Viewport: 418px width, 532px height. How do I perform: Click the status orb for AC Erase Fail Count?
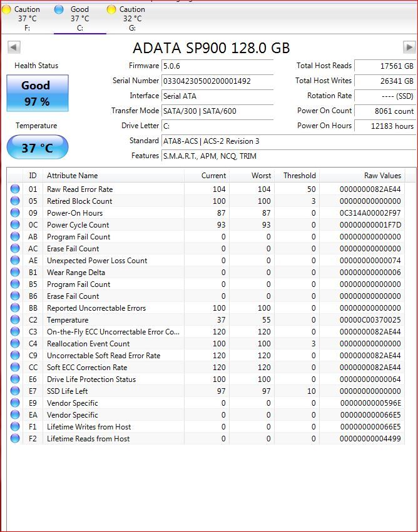(x=15, y=248)
